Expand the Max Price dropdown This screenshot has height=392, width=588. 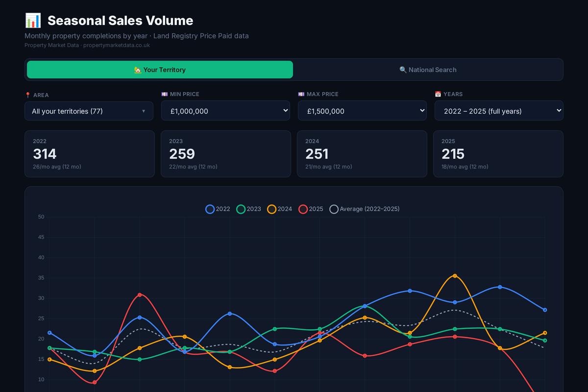[x=362, y=111]
